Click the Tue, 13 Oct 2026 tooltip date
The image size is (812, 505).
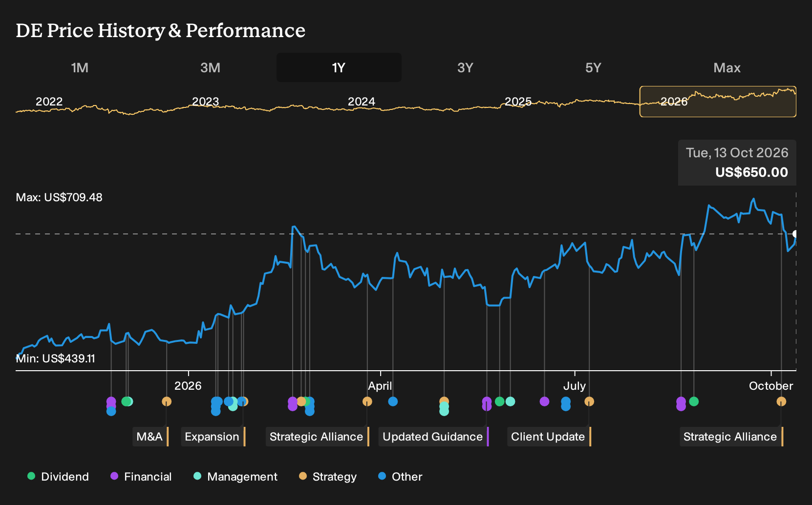coord(737,153)
